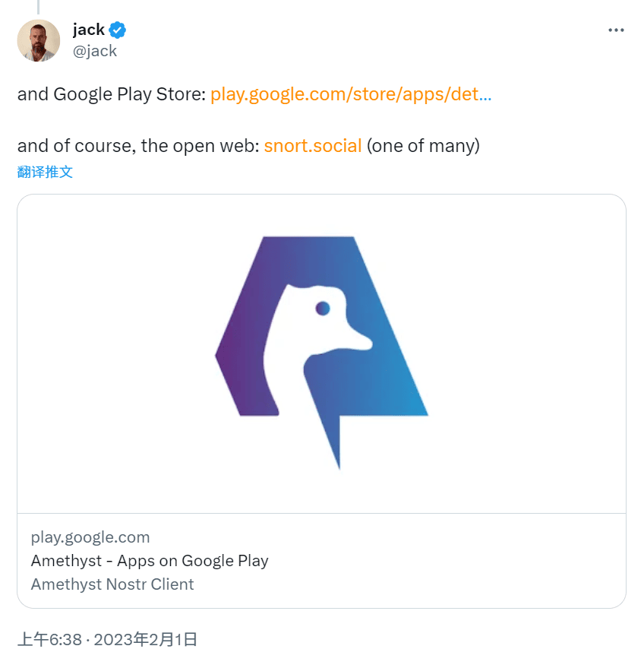Click the ostrich's eye in the logo

[x=323, y=308]
